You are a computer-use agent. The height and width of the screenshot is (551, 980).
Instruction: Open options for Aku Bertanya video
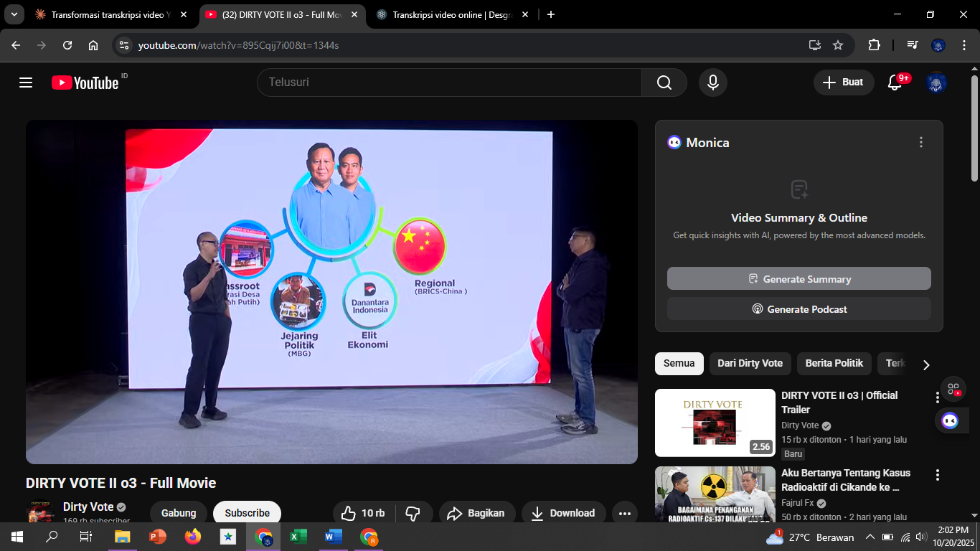(937, 475)
